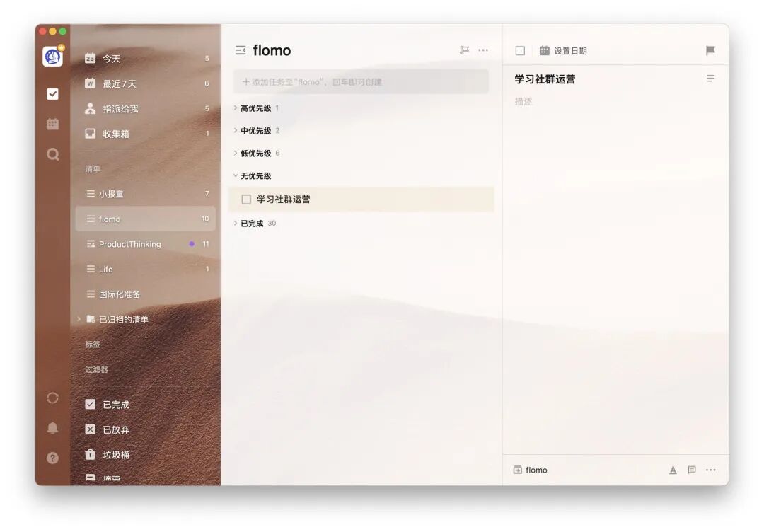Open the 收集箱 inbox
This screenshot has width=764, height=532.
146,134
